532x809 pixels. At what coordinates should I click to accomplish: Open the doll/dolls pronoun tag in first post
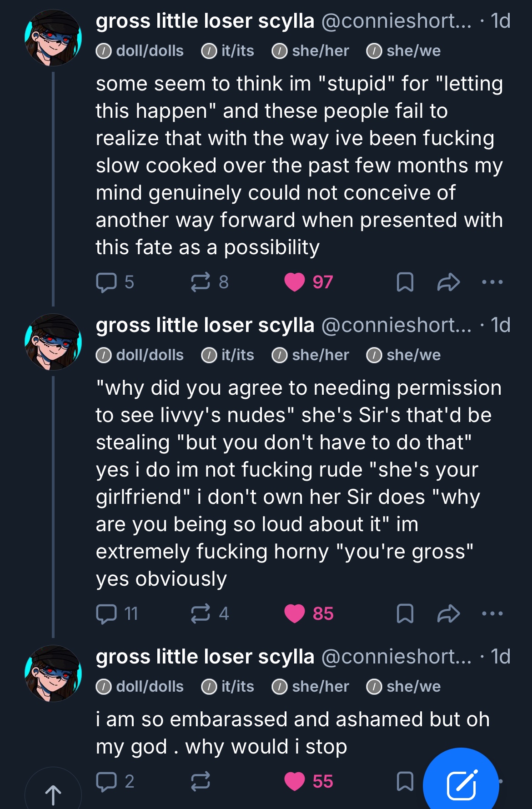[x=140, y=51]
